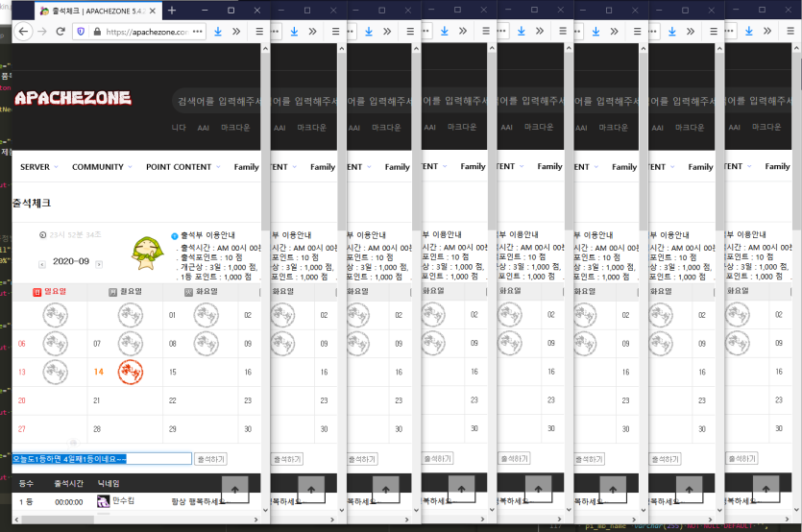Open the Family menu in the rightmost window
This screenshot has width=802, height=532.
777,166
